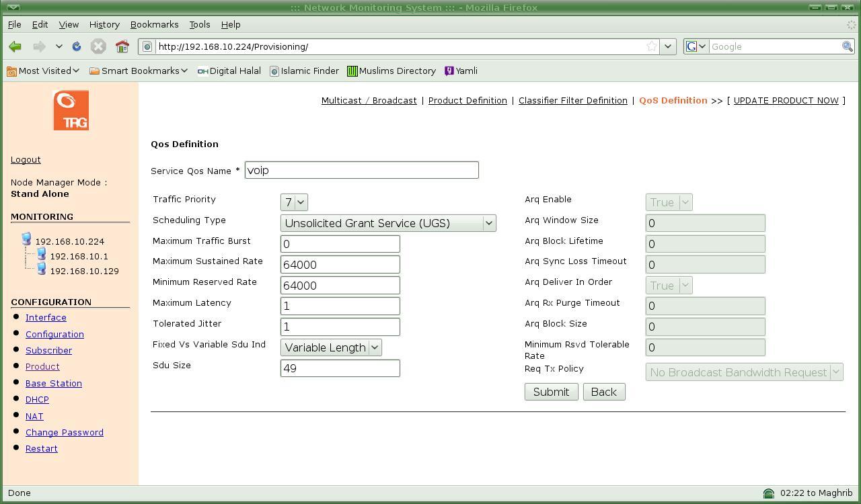Click the browser Back arrow icon
Screen dimensions: 861x504
coord(15,46)
